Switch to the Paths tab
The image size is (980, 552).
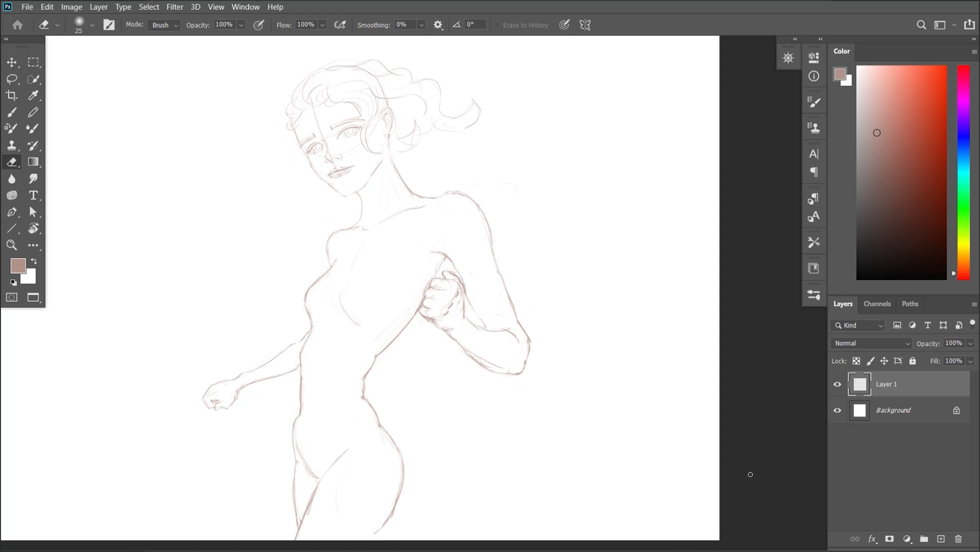(x=910, y=304)
